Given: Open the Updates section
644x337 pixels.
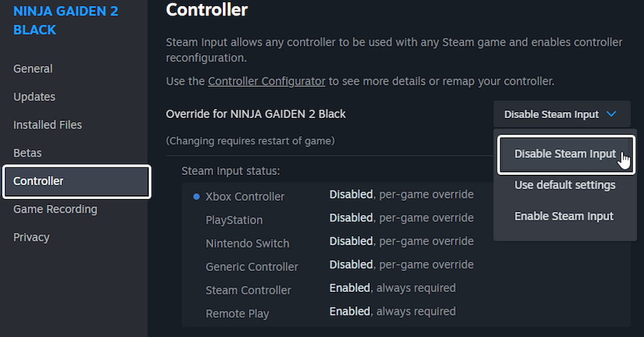Looking at the screenshot, I should [x=34, y=97].
